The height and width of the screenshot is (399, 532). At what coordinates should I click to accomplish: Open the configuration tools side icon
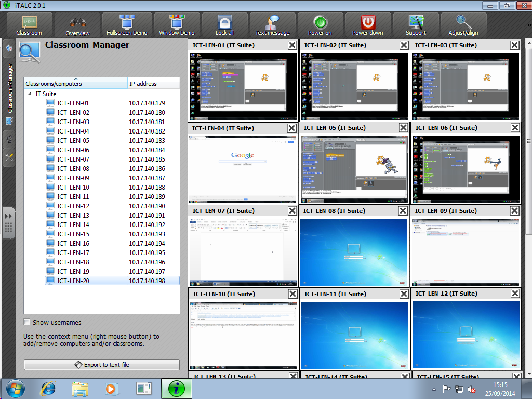point(9,157)
